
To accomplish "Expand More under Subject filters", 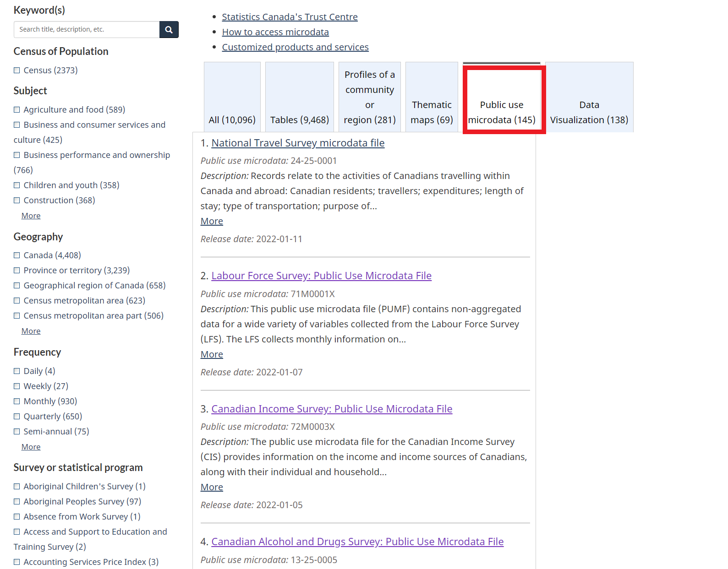I will [x=31, y=216].
